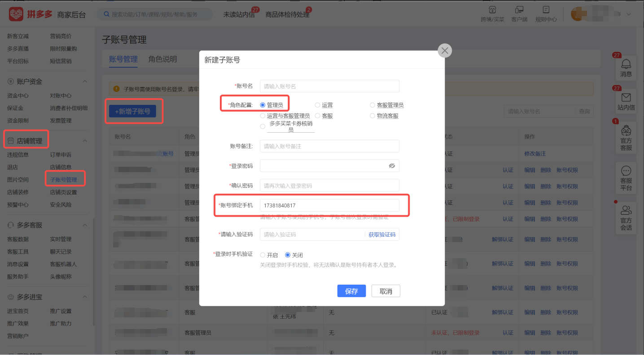Image resolution: width=644 pixels, height=355 pixels.
Task: Click the user avatar icon
Action: 578,14
